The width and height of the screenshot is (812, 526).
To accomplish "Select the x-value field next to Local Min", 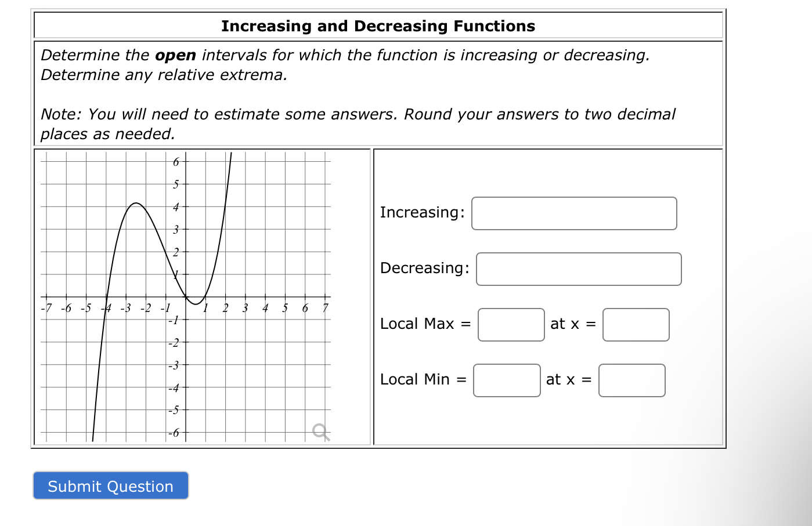I will point(631,380).
